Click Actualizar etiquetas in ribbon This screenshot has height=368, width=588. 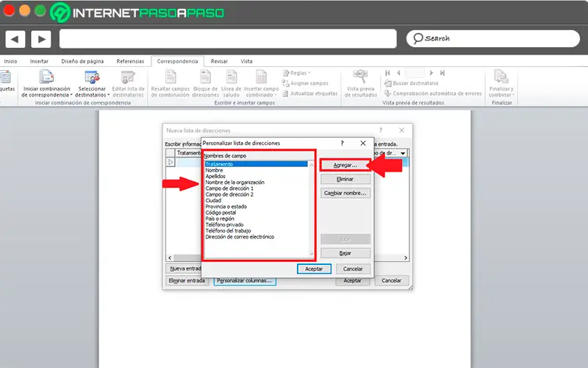click(x=310, y=93)
